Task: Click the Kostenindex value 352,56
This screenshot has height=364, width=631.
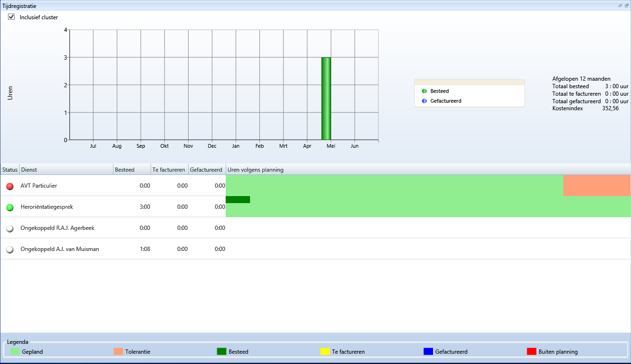Action: click(610, 108)
